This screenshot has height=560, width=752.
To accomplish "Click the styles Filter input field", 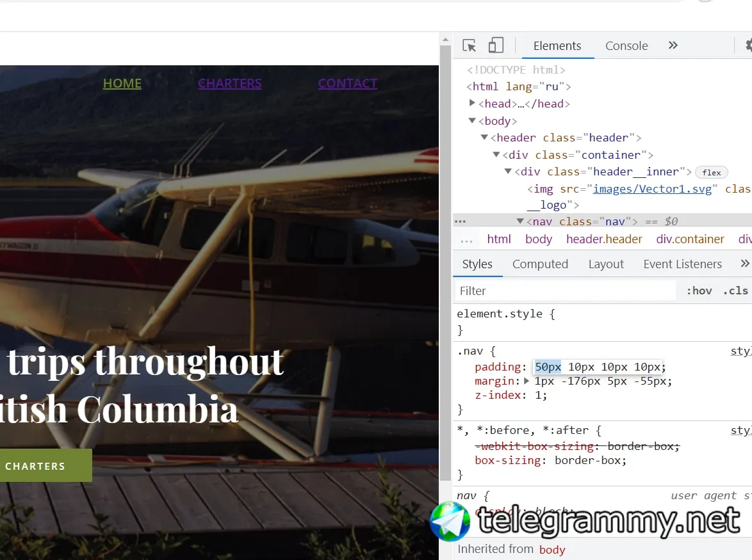I will pyautogui.click(x=565, y=291).
